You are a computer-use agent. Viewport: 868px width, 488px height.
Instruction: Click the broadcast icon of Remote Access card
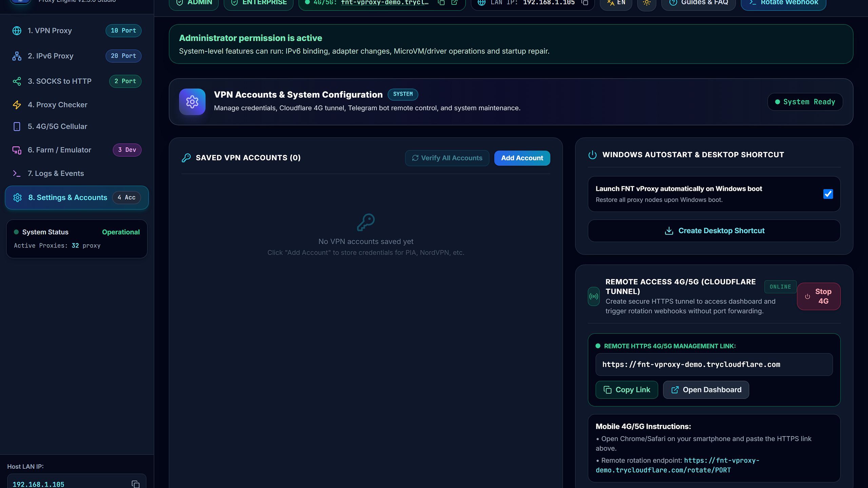(x=594, y=297)
